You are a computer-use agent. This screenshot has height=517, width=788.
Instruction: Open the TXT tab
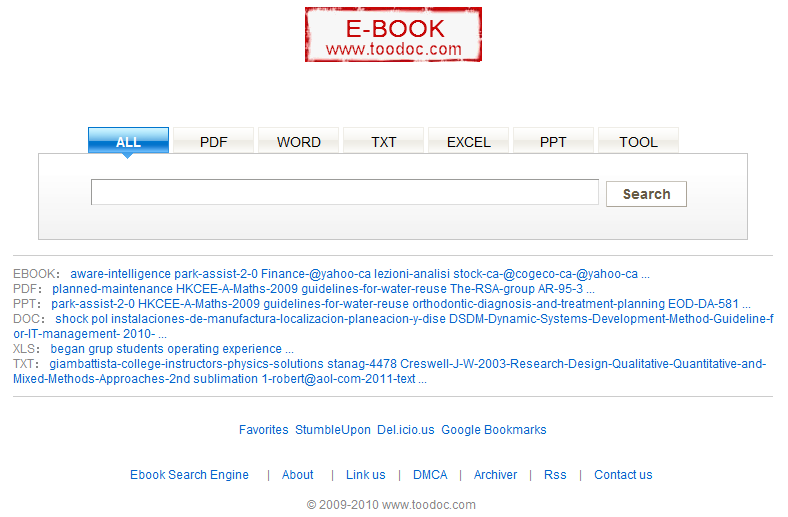click(x=383, y=142)
